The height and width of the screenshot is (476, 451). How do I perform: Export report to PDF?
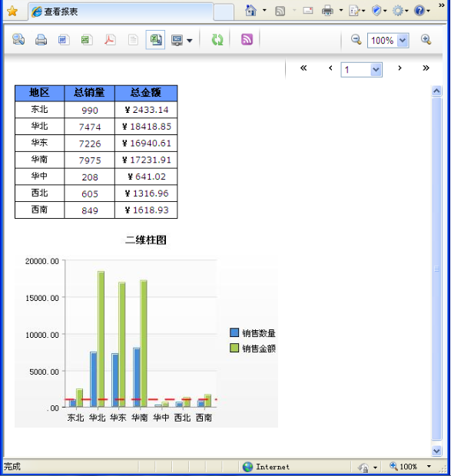click(x=110, y=40)
